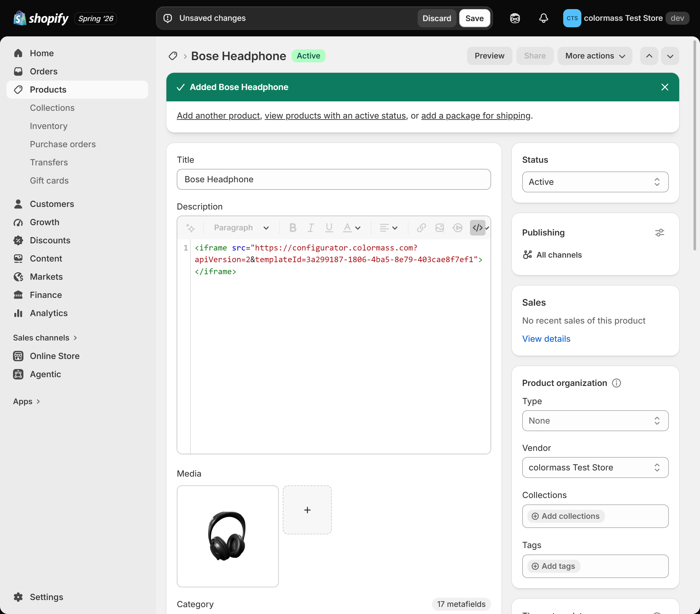Screen dimensions: 700x614
Task: Expand the Apps section
Action: click(27, 401)
